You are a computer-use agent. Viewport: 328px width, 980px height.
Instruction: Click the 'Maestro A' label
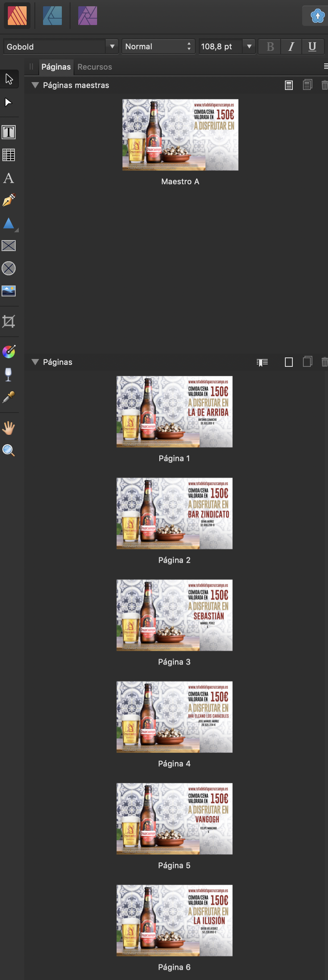point(180,181)
